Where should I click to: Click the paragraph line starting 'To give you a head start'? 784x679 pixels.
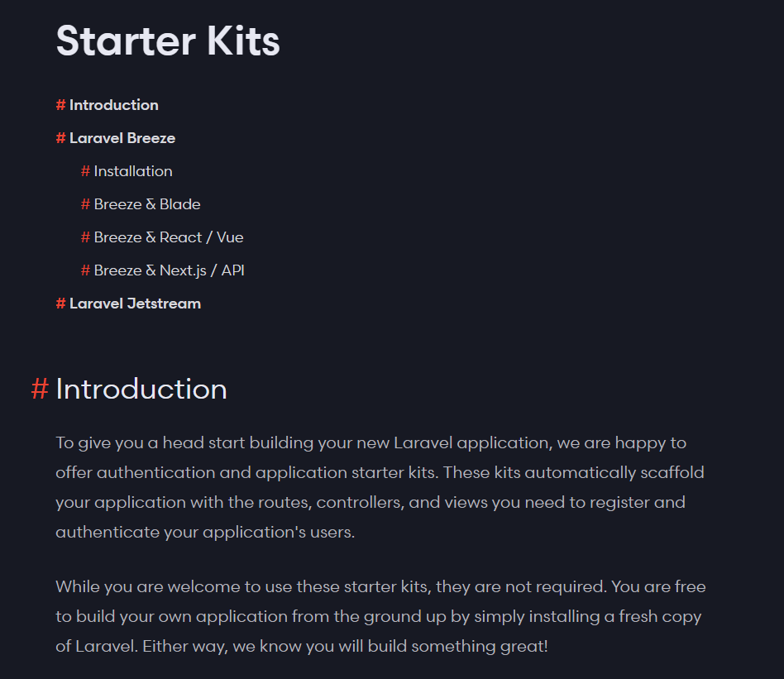click(x=371, y=443)
